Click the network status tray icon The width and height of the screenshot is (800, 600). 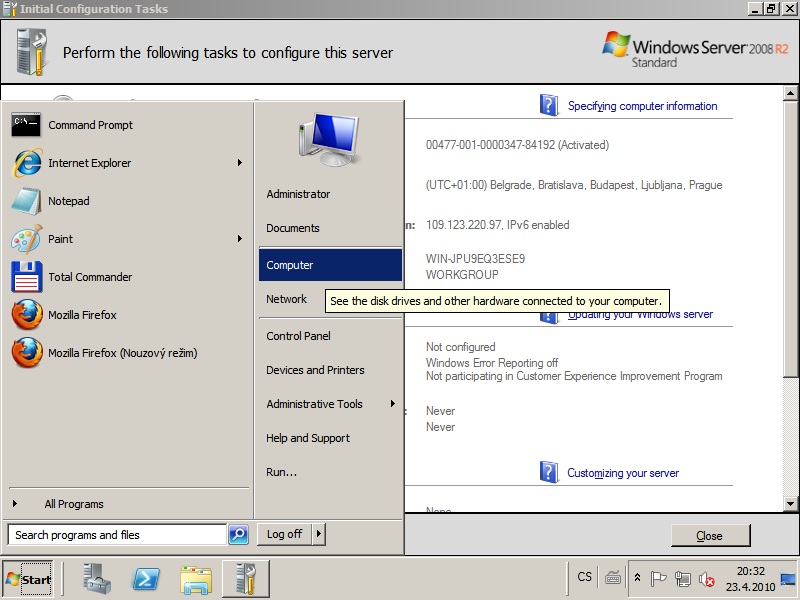pyautogui.click(x=683, y=579)
